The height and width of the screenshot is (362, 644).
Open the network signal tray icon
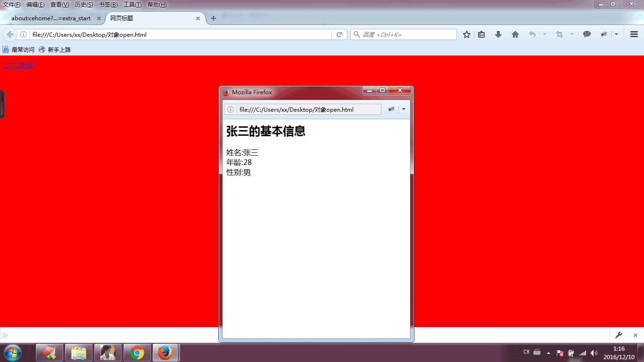click(583, 353)
